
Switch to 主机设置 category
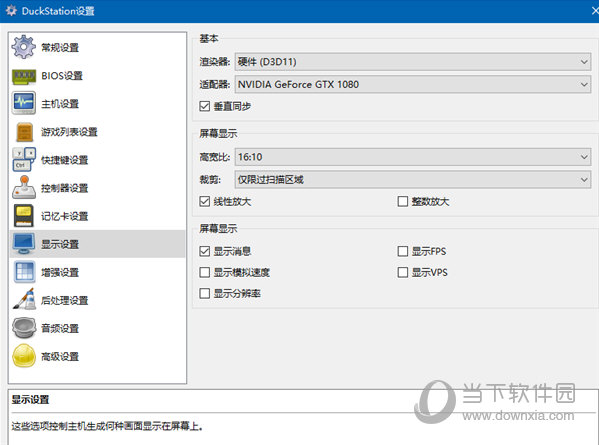coord(97,104)
